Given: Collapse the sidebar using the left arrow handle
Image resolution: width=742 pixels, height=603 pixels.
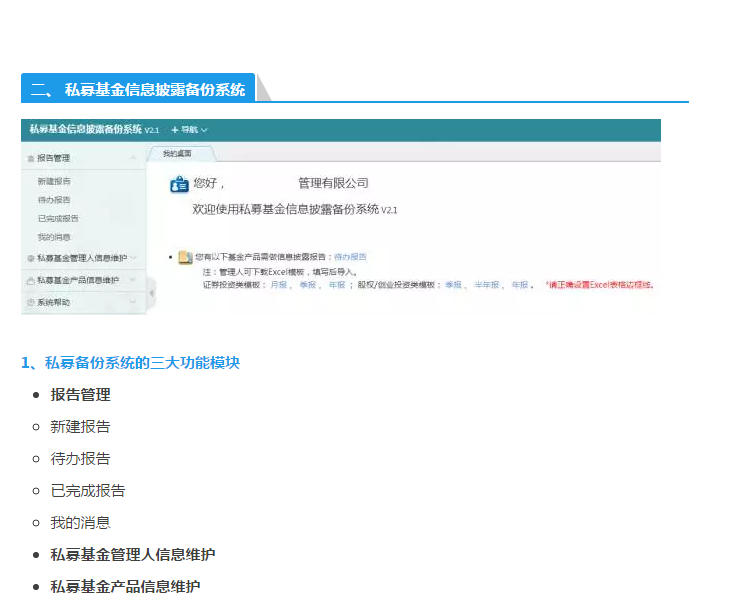Looking at the screenshot, I should point(152,292).
